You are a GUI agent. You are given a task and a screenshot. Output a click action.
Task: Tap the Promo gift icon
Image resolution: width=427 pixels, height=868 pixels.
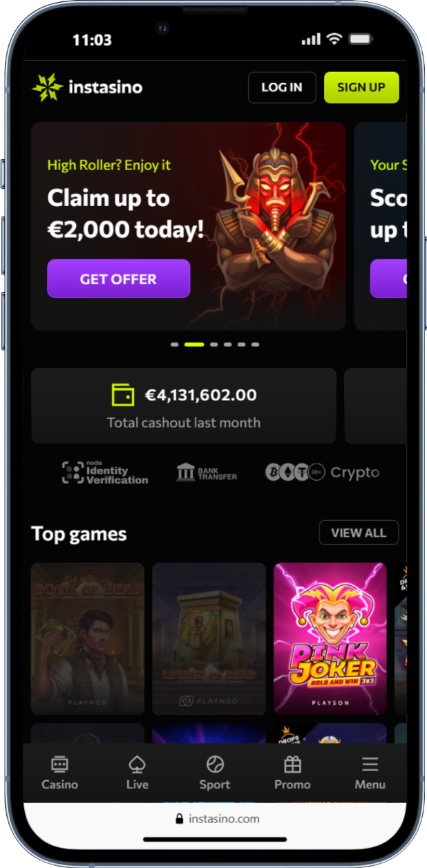[x=292, y=764]
